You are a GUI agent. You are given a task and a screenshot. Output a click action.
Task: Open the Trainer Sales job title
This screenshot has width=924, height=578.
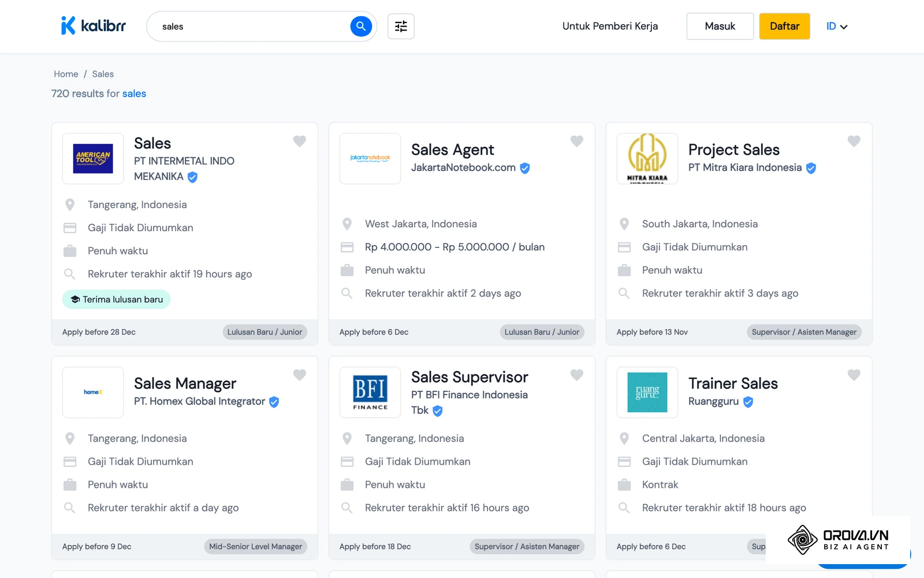[x=733, y=383]
